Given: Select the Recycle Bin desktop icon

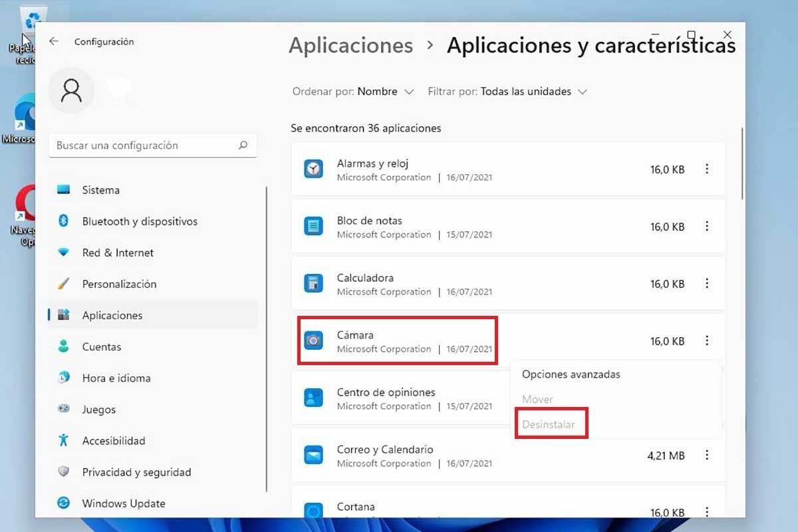Looking at the screenshot, I should click(x=27, y=33).
